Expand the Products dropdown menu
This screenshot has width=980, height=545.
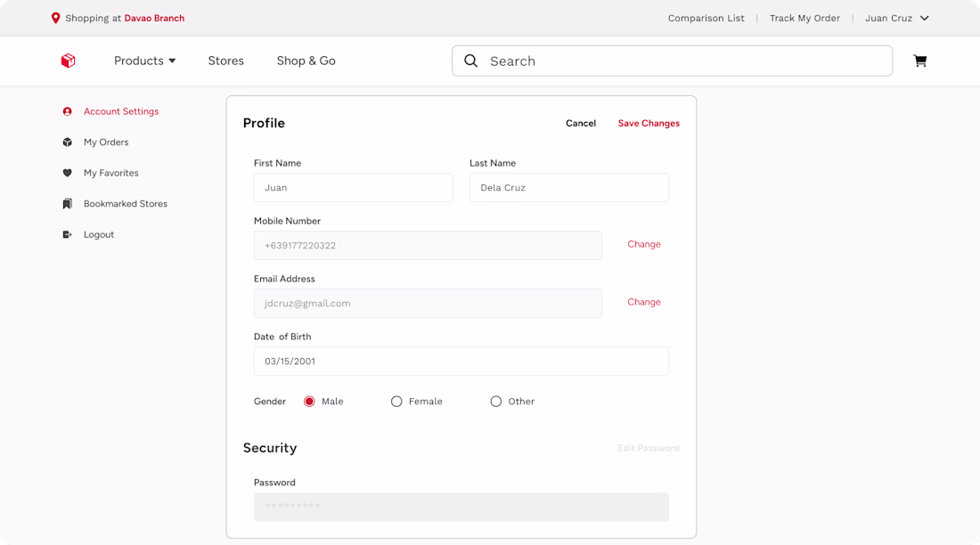coord(144,61)
